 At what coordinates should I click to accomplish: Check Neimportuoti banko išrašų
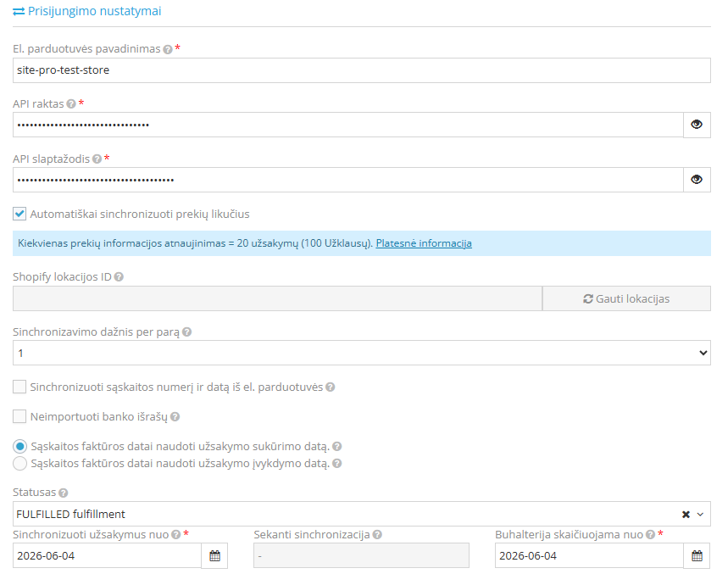19,416
